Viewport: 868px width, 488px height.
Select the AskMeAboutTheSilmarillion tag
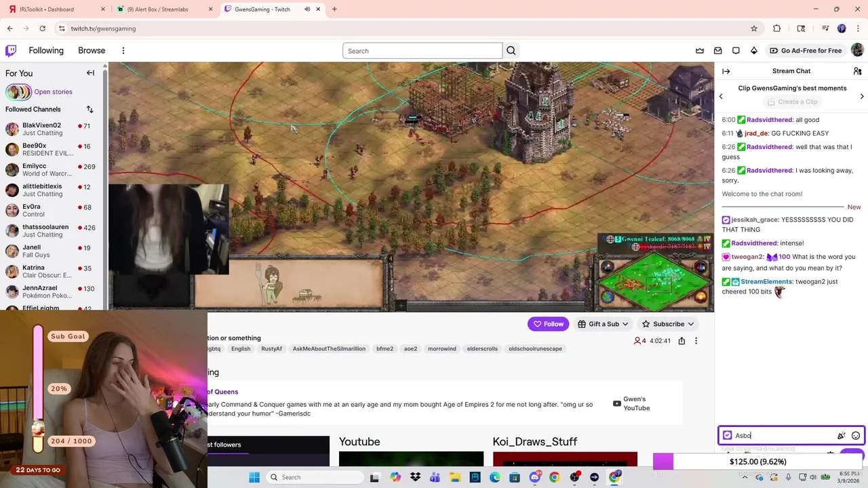click(x=329, y=348)
